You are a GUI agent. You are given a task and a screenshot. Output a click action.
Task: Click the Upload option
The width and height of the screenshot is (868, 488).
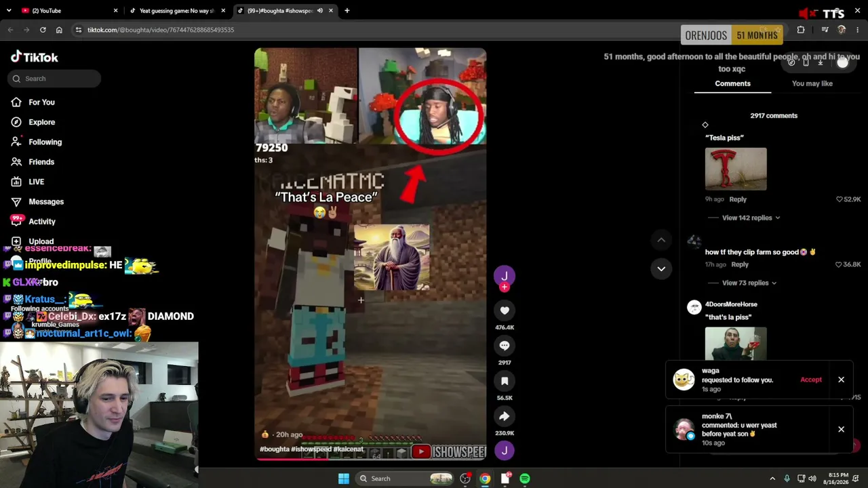[41, 241]
